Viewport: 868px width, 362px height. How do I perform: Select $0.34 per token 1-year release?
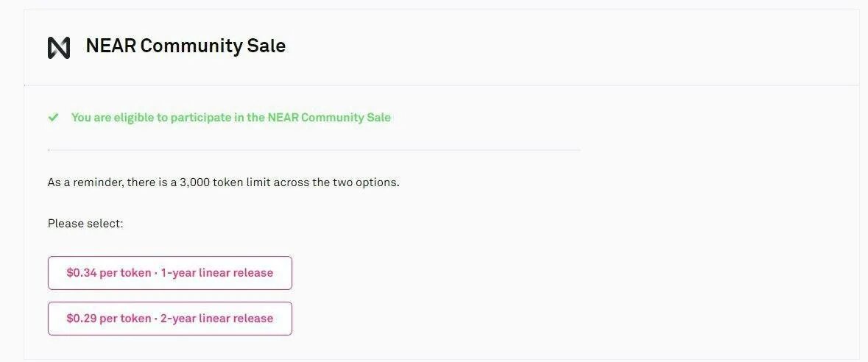169,273
